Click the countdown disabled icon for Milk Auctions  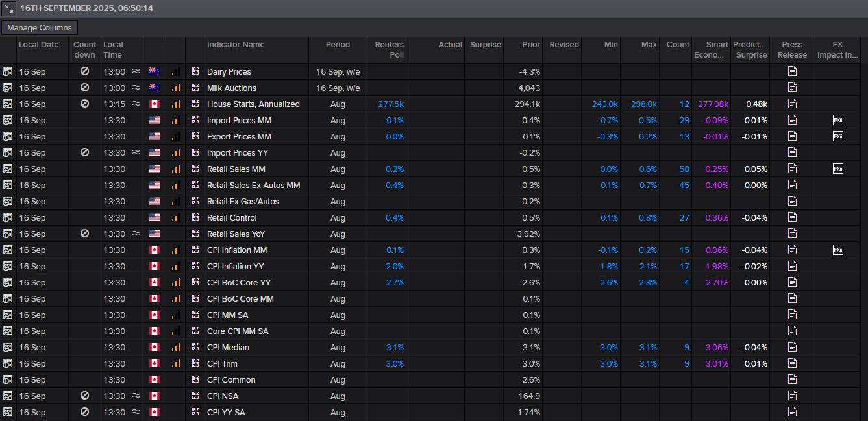[84, 88]
